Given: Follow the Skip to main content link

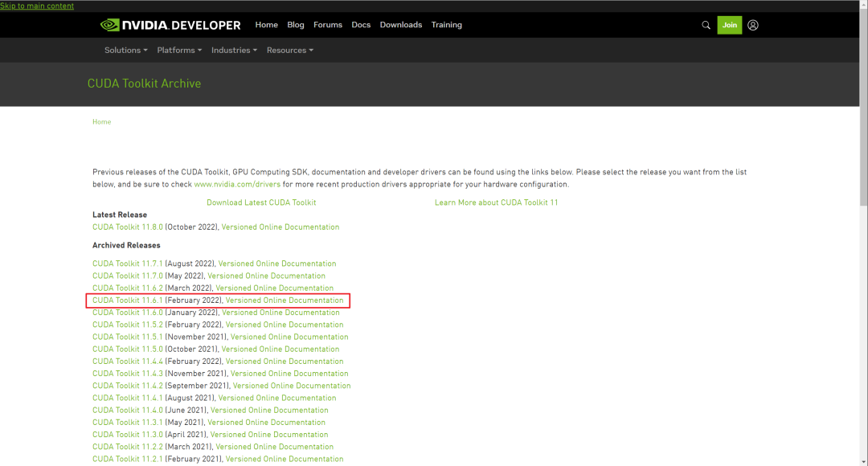Looking at the screenshot, I should pos(37,6).
